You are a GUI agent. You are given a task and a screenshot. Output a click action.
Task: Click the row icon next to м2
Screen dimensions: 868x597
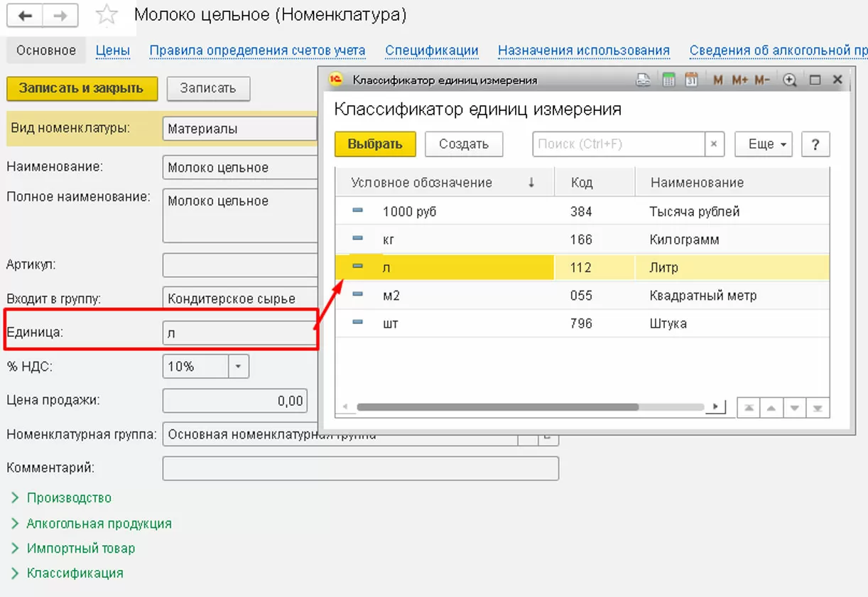point(358,295)
